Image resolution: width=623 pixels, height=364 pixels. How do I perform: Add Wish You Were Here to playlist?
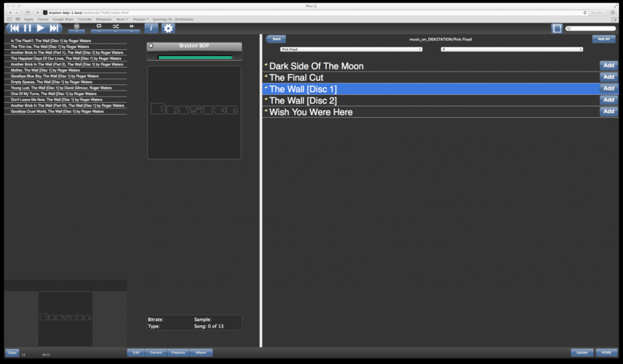(x=608, y=112)
